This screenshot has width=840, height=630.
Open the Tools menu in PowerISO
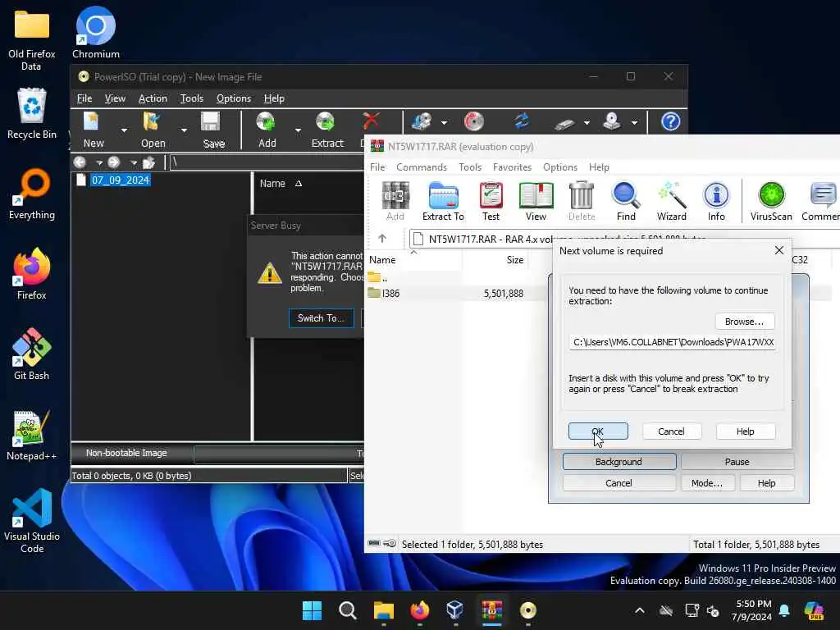click(192, 98)
